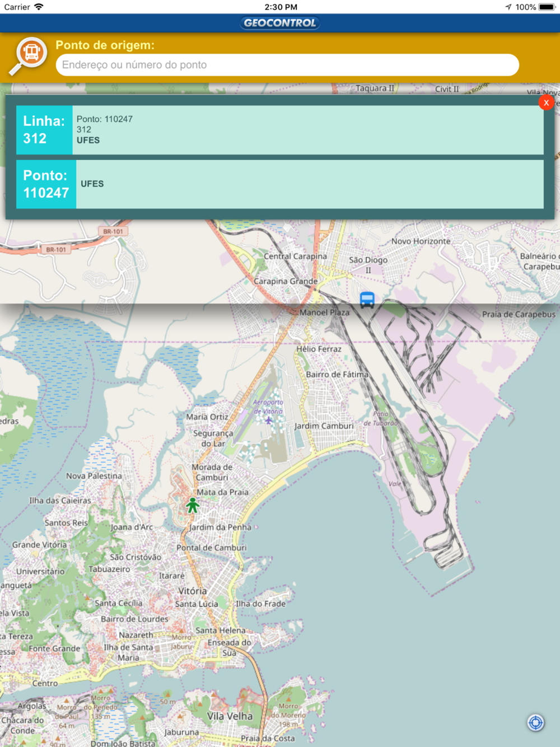Click 'Jardim Camburi' map label
The image size is (560, 747).
coord(324,426)
